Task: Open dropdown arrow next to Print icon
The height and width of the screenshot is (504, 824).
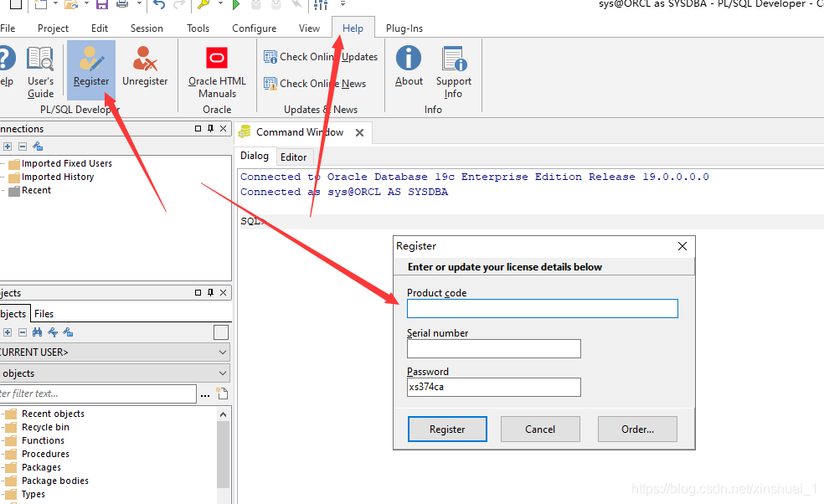Action: pos(139,3)
